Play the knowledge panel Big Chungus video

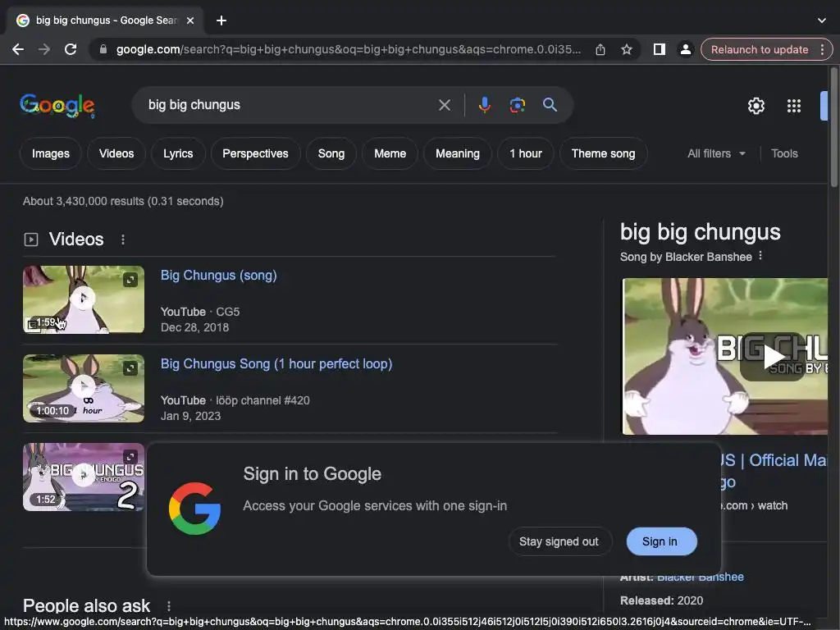pyautogui.click(x=774, y=357)
